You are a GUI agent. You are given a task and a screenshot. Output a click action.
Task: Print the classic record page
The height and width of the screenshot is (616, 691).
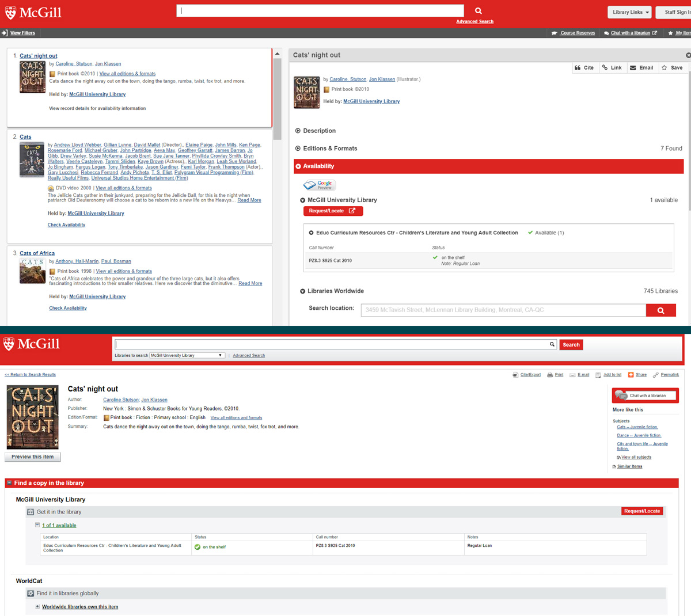tap(555, 375)
